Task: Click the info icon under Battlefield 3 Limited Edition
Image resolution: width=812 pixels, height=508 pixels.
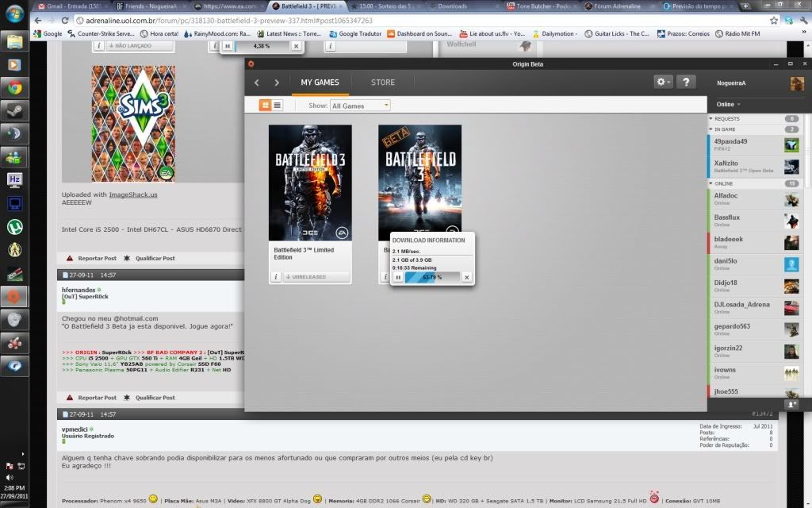Action: point(275,276)
